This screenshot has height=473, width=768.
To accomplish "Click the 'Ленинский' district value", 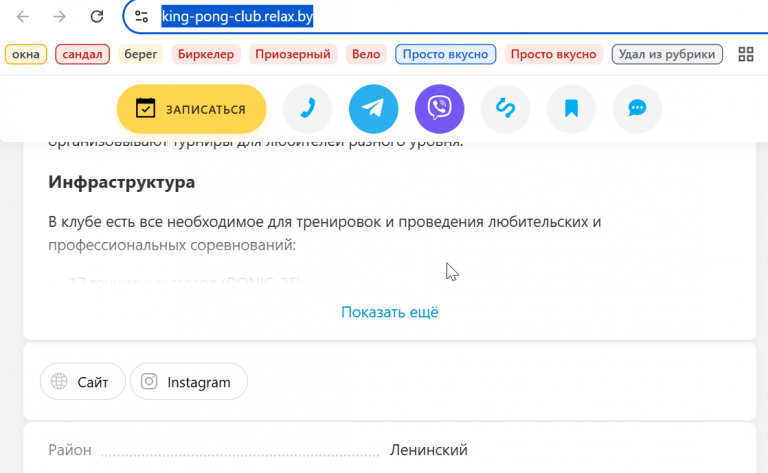I will [429, 449].
